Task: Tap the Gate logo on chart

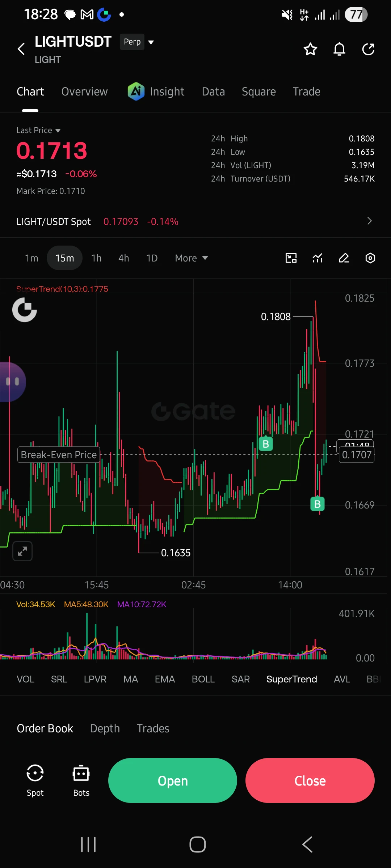Action: coord(25,310)
